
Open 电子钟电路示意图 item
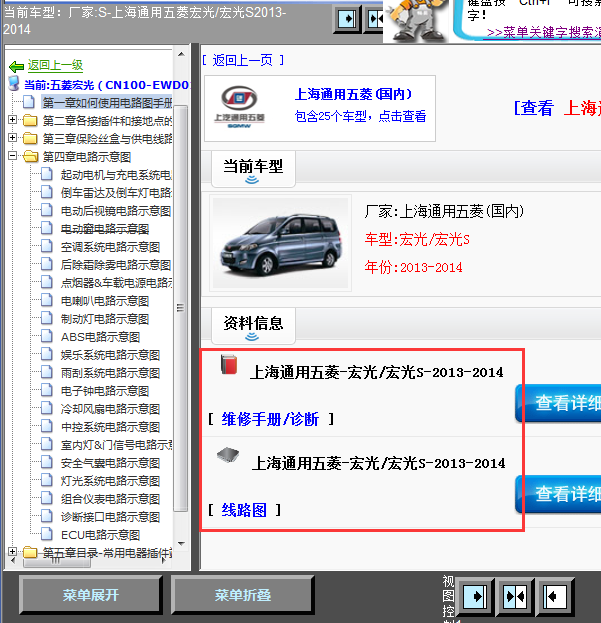pos(105,391)
